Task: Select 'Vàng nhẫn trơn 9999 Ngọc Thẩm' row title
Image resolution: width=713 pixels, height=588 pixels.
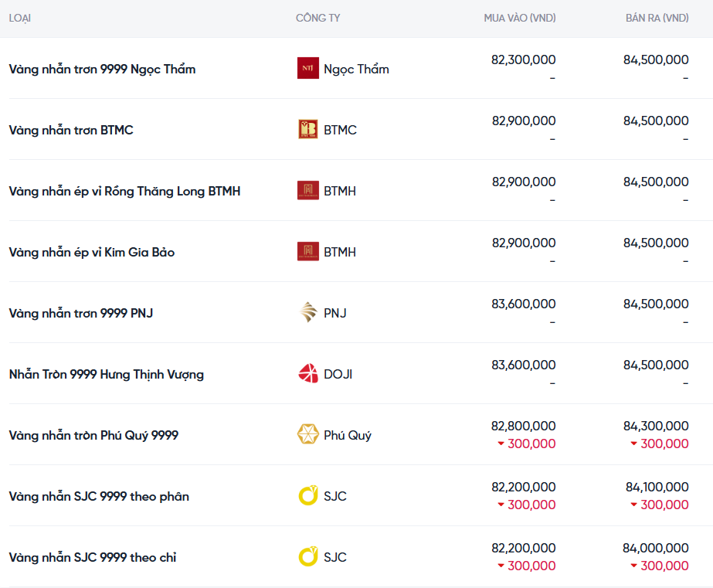Action: coord(102,69)
